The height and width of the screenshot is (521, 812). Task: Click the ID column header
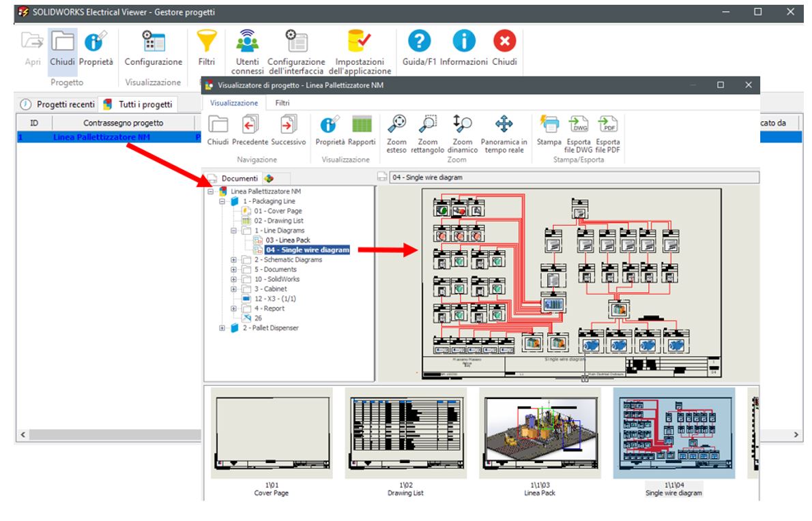tap(34, 123)
